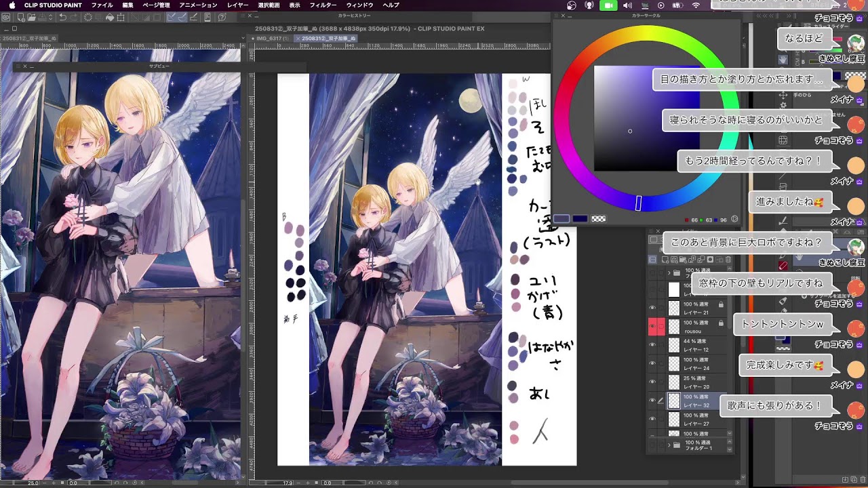The image size is (868, 488).
Task: Click the smartphone connect icon in command bar
Action: point(207,17)
